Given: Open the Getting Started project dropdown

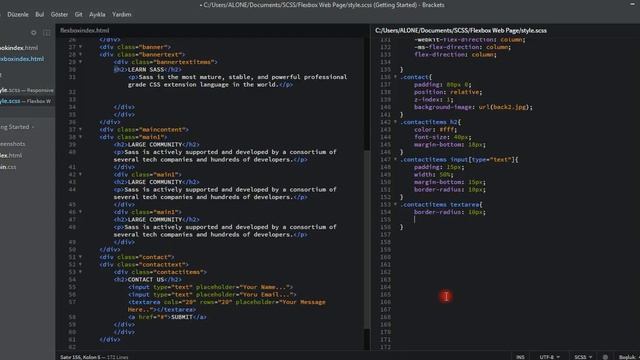Looking at the screenshot, I should pos(17,127).
